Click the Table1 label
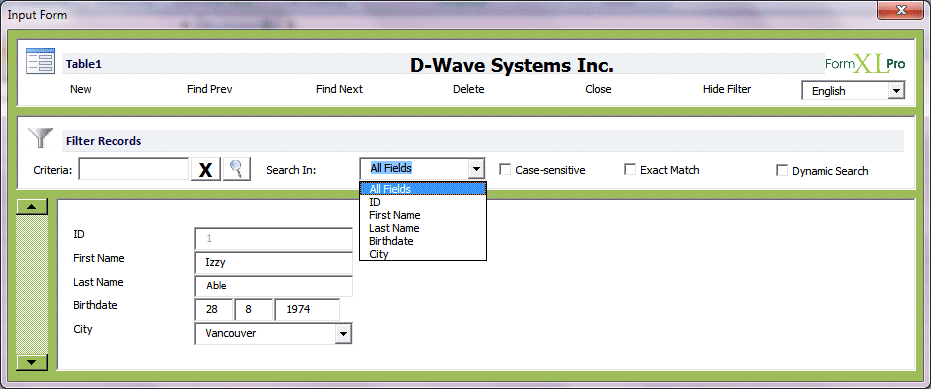The width and height of the screenshot is (931, 389). coord(84,64)
